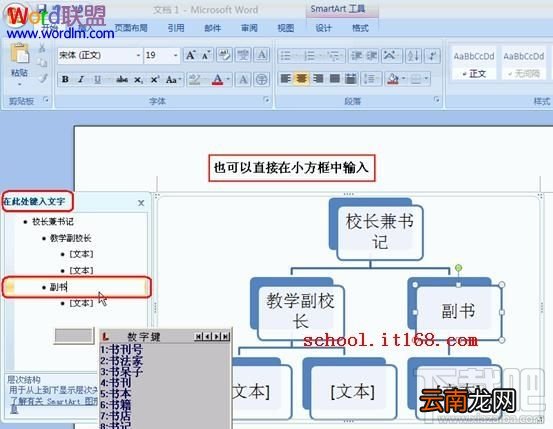Click the font color A swatch

[x=217, y=80]
